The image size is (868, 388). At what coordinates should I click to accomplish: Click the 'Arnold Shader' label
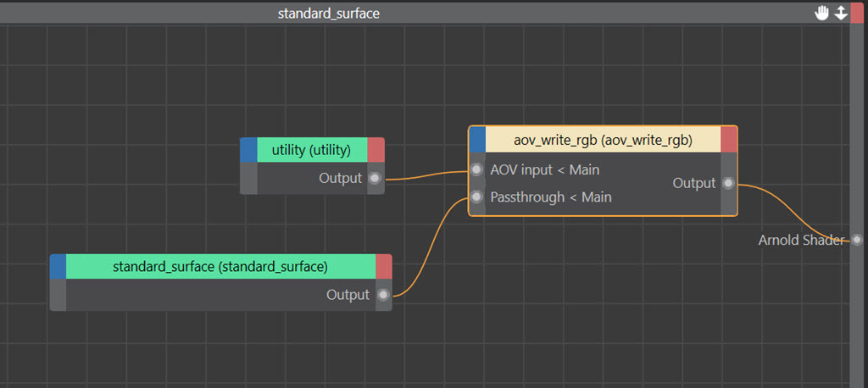pos(802,240)
